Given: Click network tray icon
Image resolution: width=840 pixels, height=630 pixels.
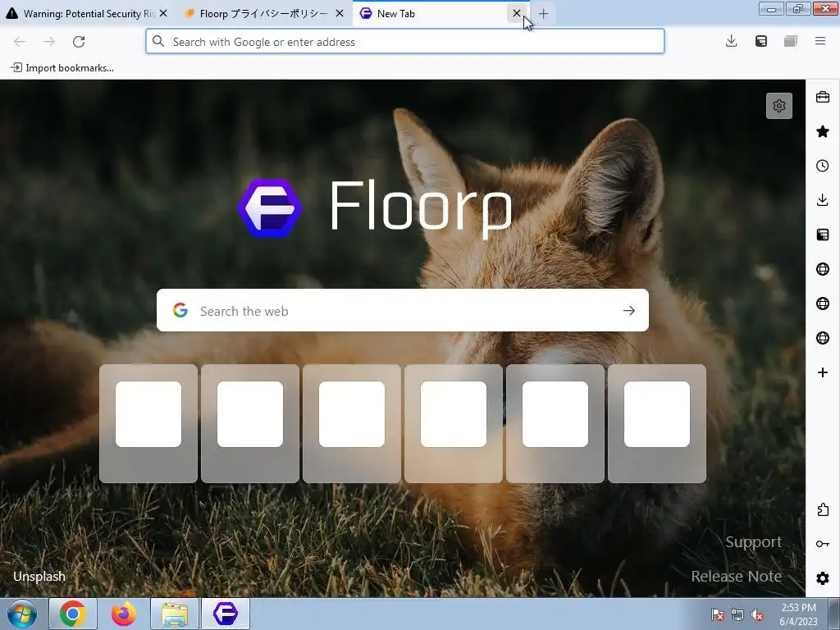Looking at the screenshot, I should tap(737, 615).
